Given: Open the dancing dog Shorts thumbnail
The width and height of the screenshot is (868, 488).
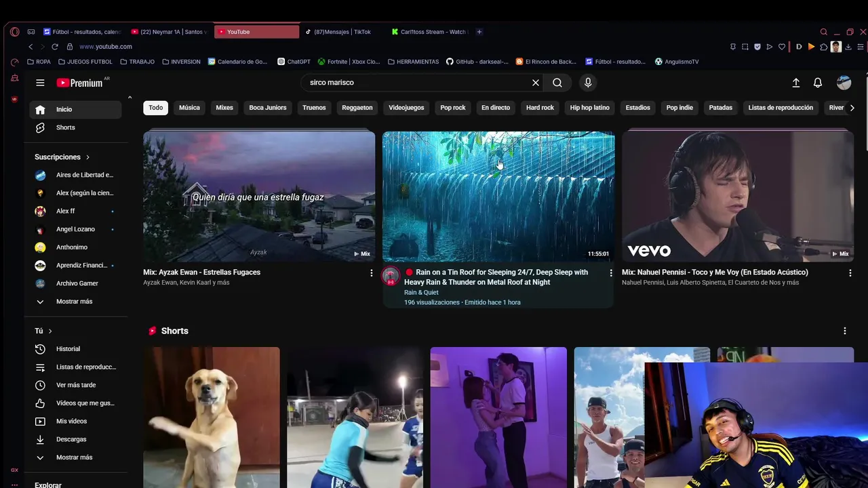Looking at the screenshot, I should pos(212,418).
